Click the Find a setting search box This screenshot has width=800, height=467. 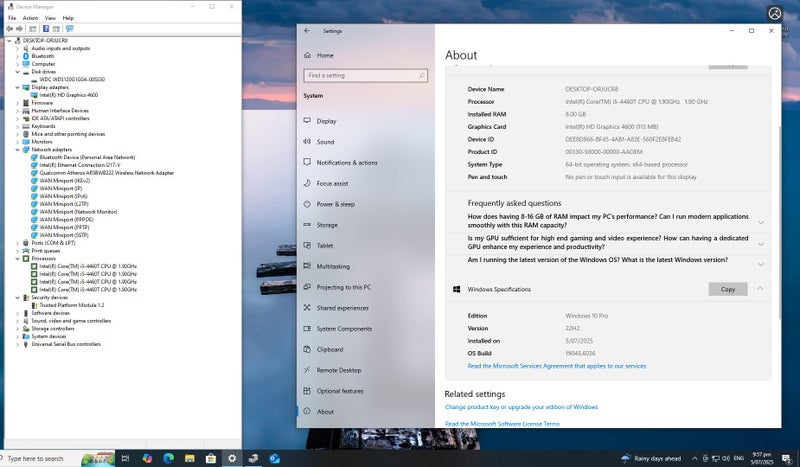pos(365,76)
